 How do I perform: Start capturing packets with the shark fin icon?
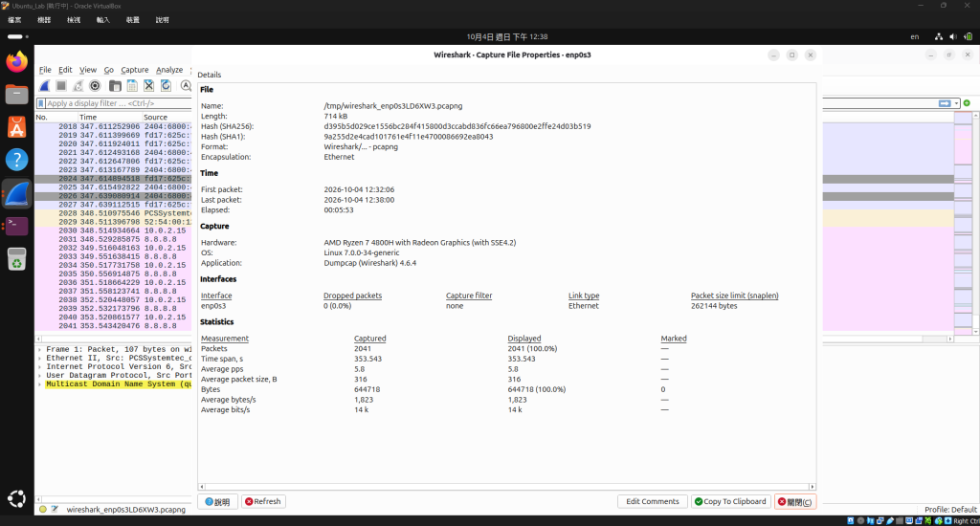44,86
